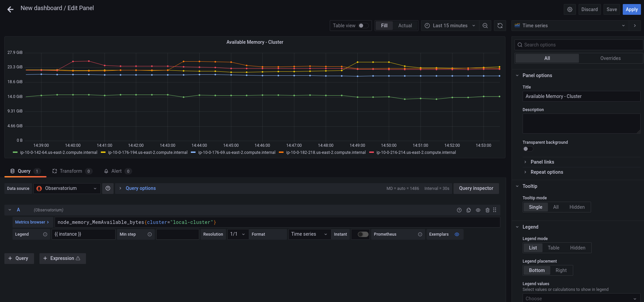Open Metrics browser
The image size is (644, 302).
[32, 222]
